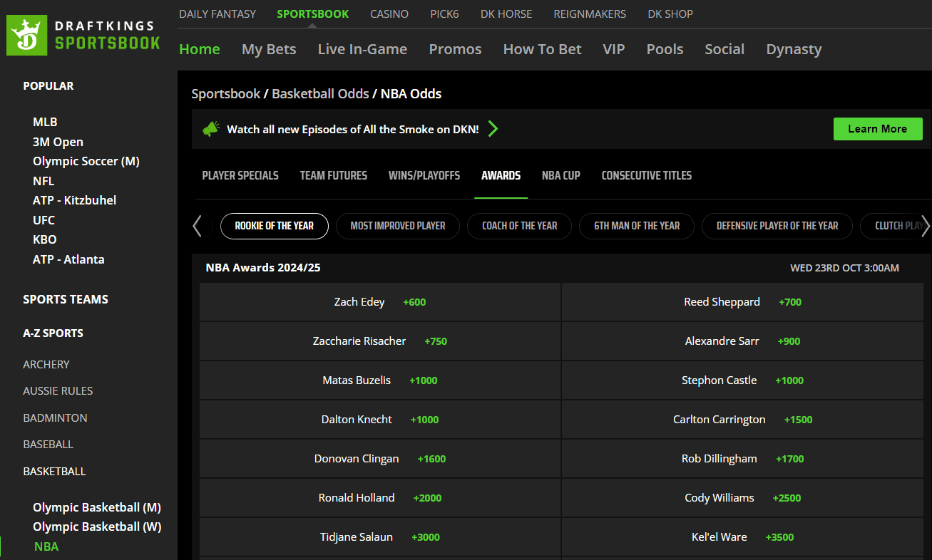Bet on Tidjane Salaun at +3000
The image size is (932, 560).
tap(380, 537)
